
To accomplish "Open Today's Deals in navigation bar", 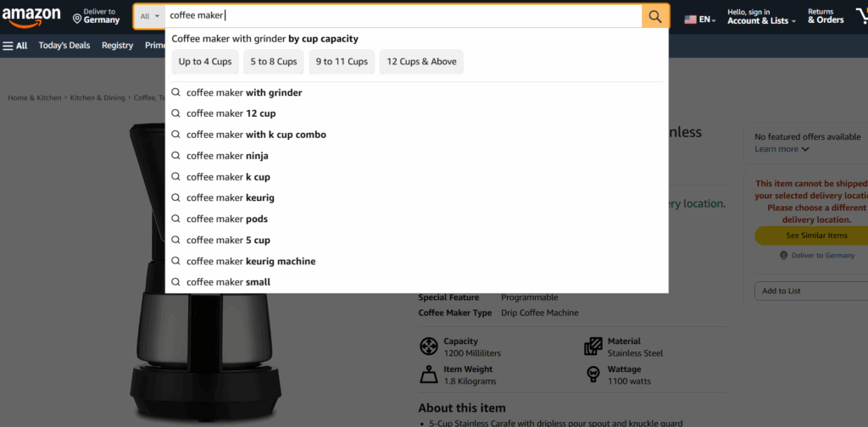I will [64, 46].
